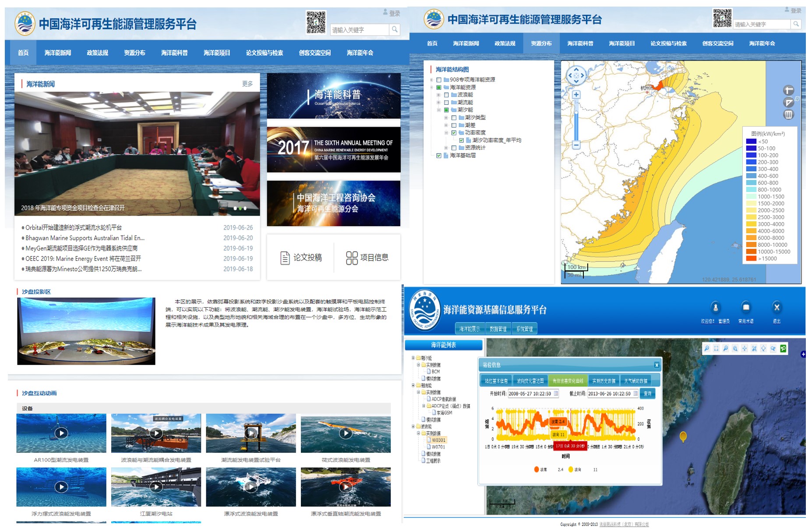Click the map zoom-in plus button
The image size is (812, 532).
point(576,95)
